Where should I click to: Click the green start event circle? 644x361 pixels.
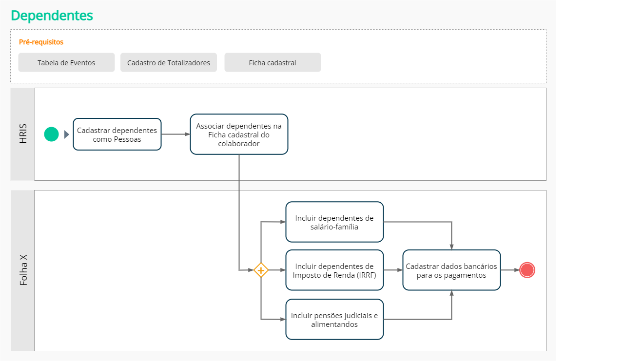pyautogui.click(x=51, y=134)
